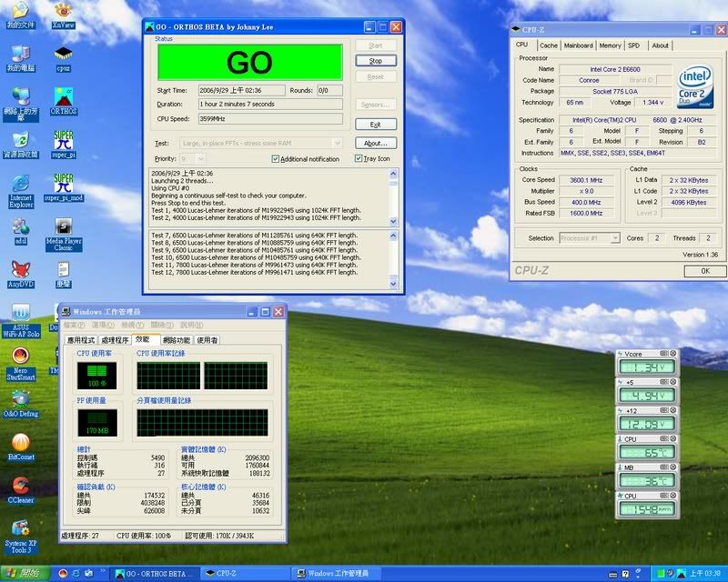728x582 pixels.
Task: Switch to Applications (應用程式) tab in Task Manager
Action: [x=81, y=340]
